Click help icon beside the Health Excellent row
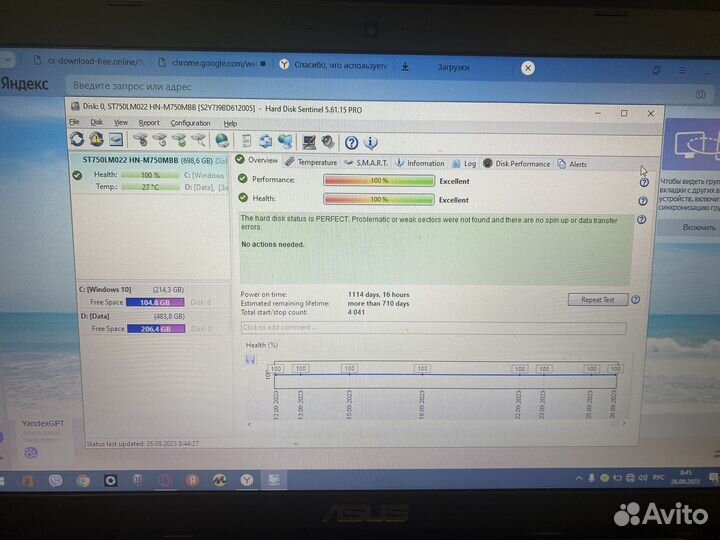 pos(643,201)
